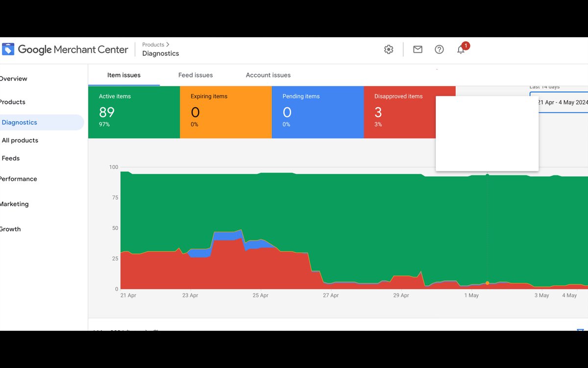Click the orange data point on the chart

tap(487, 283)
